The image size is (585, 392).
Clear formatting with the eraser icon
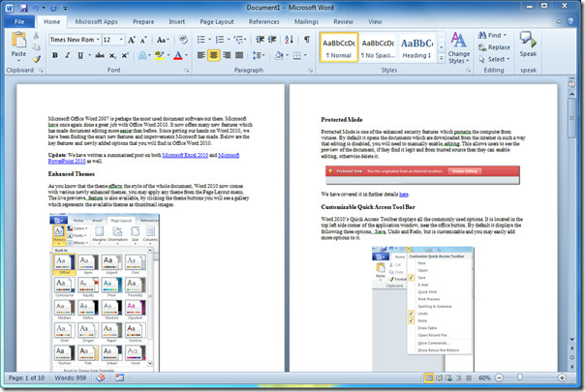click(183, 40)
